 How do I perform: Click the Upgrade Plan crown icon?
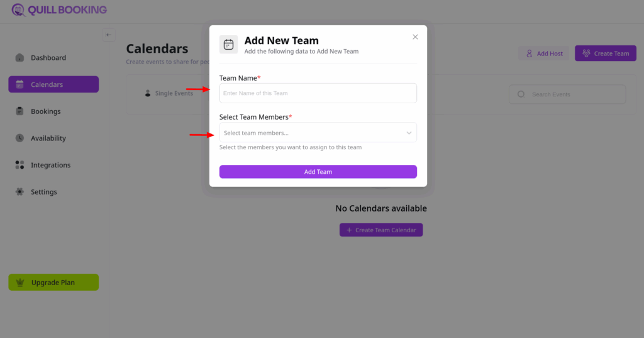(x=19, y=283)
